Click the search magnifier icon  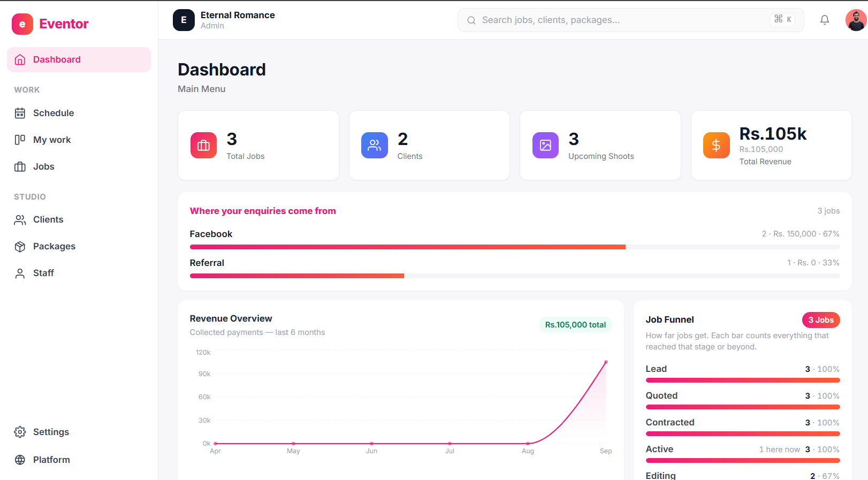pyautogui.click(x=471, y=20)
